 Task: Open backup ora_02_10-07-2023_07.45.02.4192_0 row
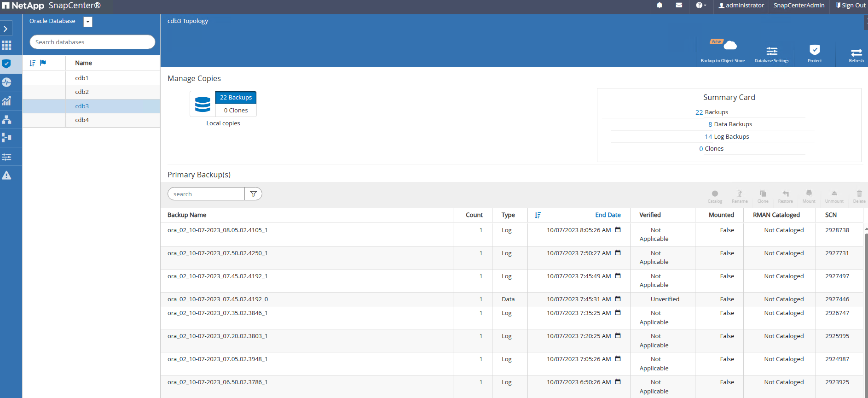pos(218,299)
